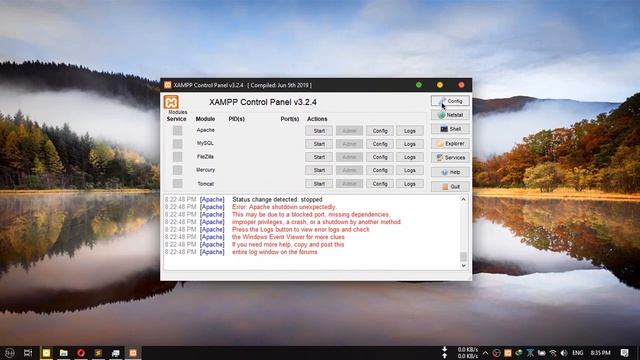Start the Apache module
Image resolution: width=640 pixels, height=360 pixels.
pos(319,131)
